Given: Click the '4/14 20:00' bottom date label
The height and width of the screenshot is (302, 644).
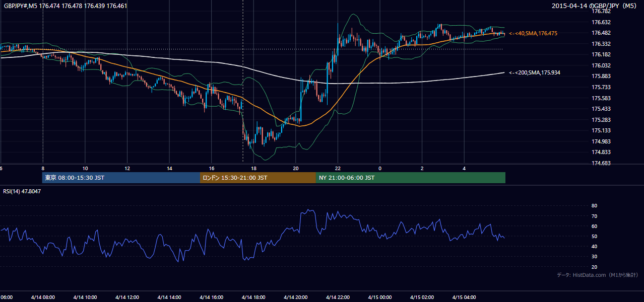Looking at the screenshot, I should (x=296, y=297).
